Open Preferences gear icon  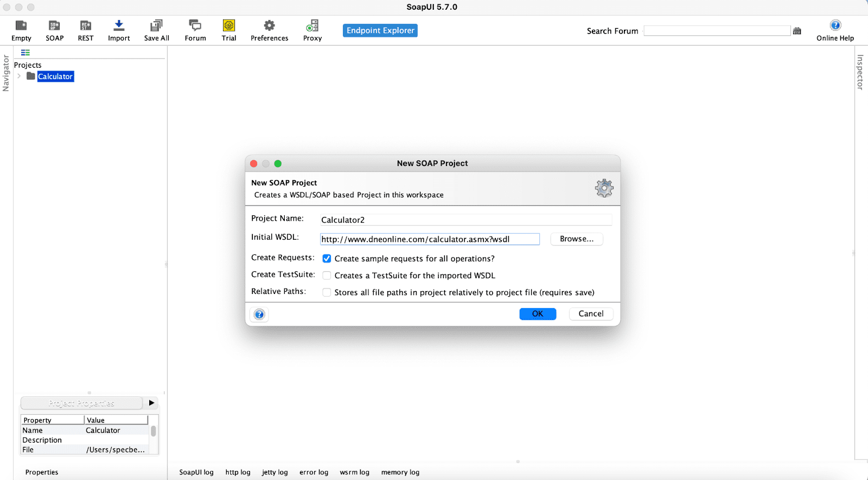(x=269, y=30)
